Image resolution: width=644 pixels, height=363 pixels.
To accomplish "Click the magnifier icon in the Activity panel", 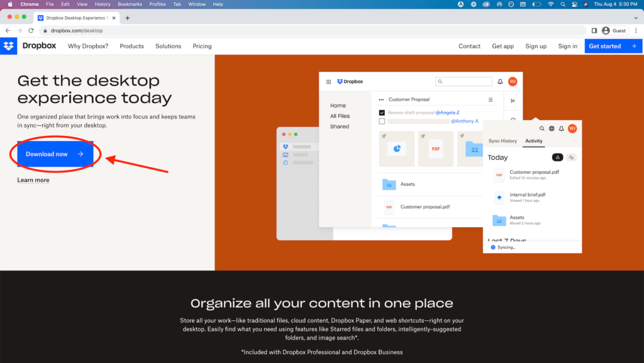I will coord(541,128).
